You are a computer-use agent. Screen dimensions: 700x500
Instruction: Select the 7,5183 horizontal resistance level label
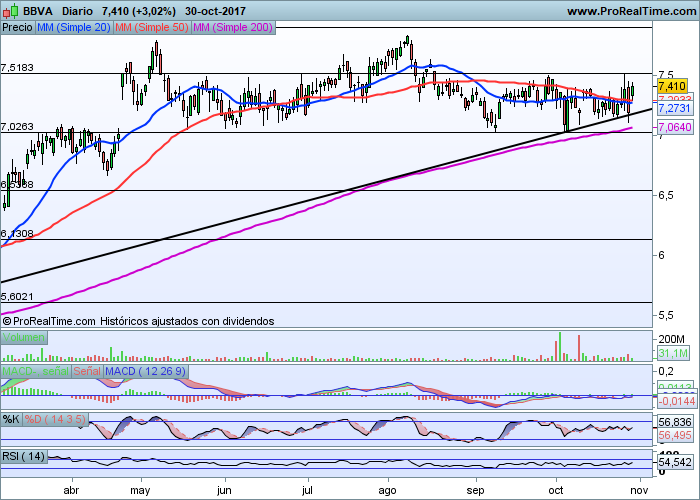(x=18, y=68)
